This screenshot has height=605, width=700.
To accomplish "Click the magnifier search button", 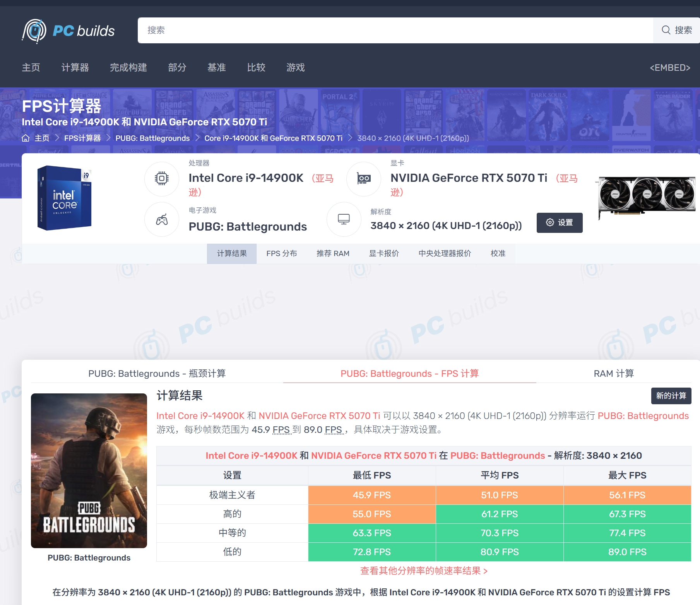I will (x=676, y=30).
